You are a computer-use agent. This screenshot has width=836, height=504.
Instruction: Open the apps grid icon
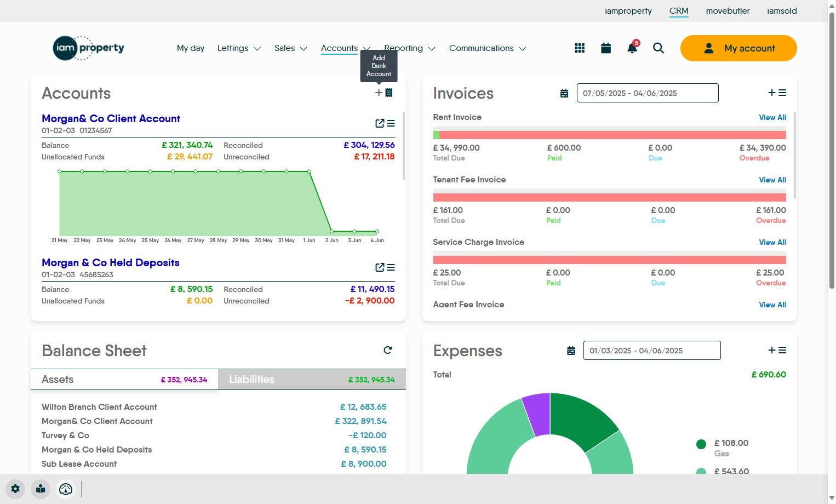point(580,48)
